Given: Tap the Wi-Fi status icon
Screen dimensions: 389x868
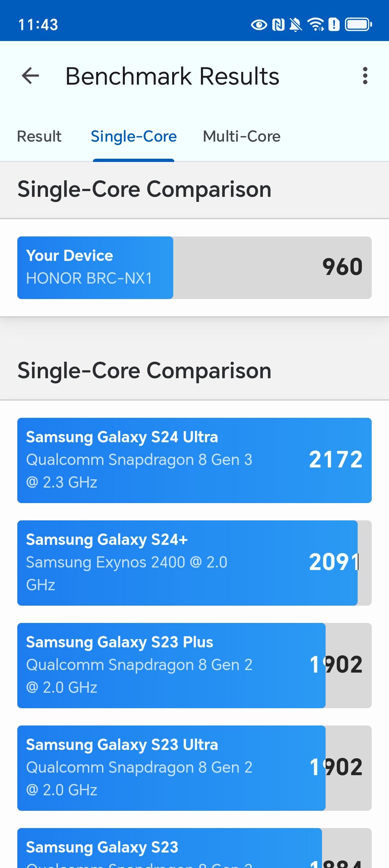Looking at the screenshot, I should pos(316,25).
